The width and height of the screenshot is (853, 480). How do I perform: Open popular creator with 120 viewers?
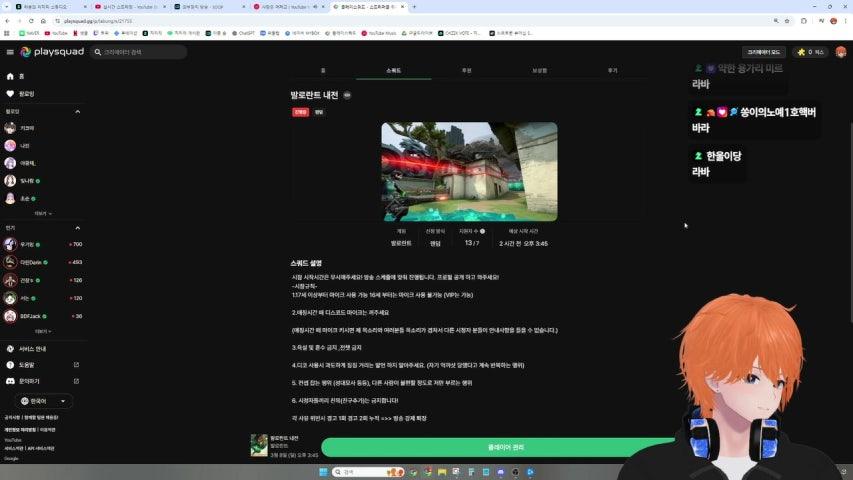[43, 298]
